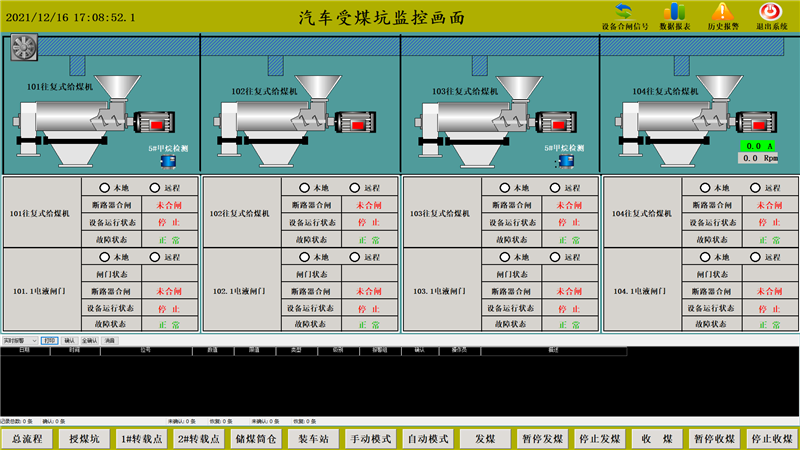Select 远程 radio for 104.1电液闸门
This screenshot has height=450, width=800.
click(755, 256)
